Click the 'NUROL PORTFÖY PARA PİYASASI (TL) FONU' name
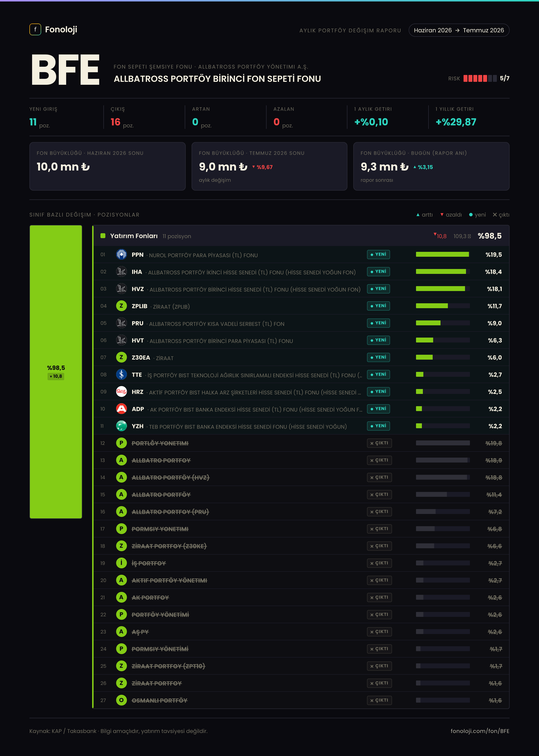 [x=204, y=255]
